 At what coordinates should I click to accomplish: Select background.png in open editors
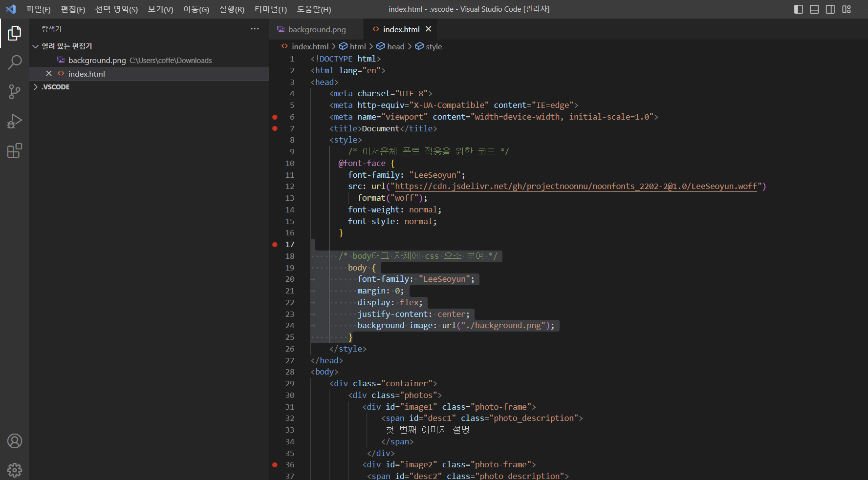pos(149,60)
